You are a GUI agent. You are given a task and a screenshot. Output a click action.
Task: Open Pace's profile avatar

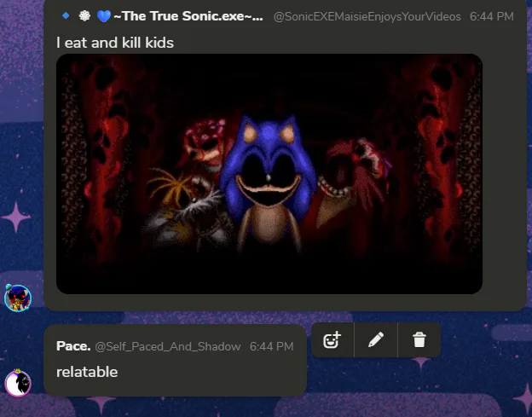click(x=18, y=383)
